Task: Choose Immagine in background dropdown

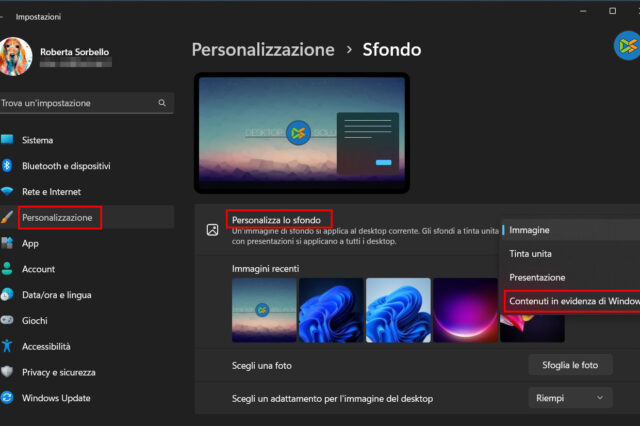Action: [x=571, y=230]
